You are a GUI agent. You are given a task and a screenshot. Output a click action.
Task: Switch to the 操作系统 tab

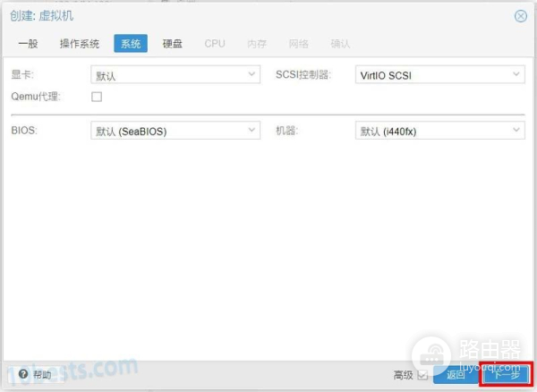pyautogui.click(x=80, y=44)
